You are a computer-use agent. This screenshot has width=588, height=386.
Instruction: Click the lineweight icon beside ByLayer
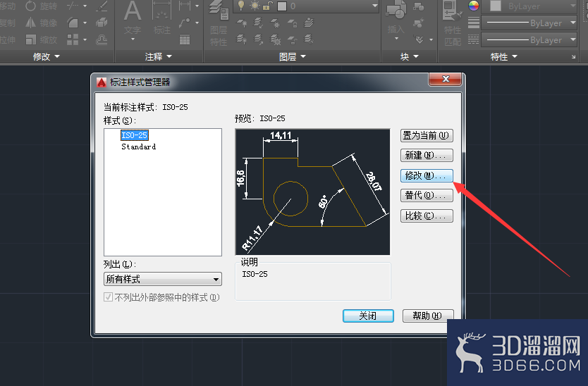tap(474, 23)
